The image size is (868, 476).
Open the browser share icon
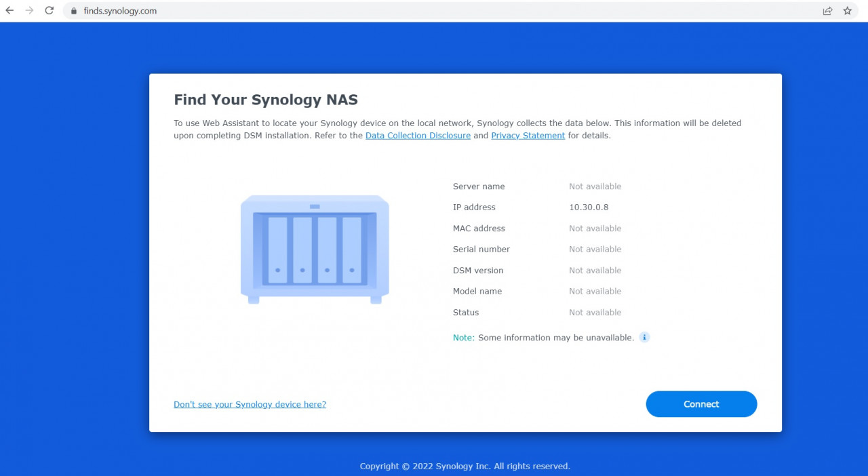point(827,11)
